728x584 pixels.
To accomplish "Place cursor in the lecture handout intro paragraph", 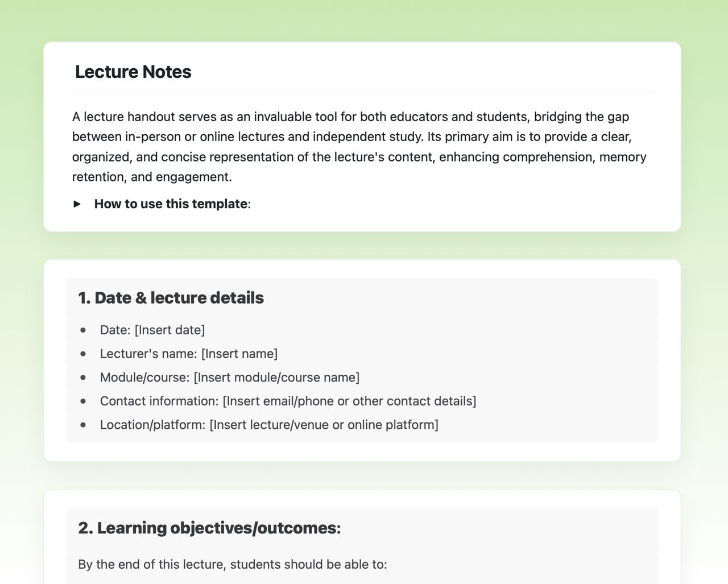I will point(358,147).
